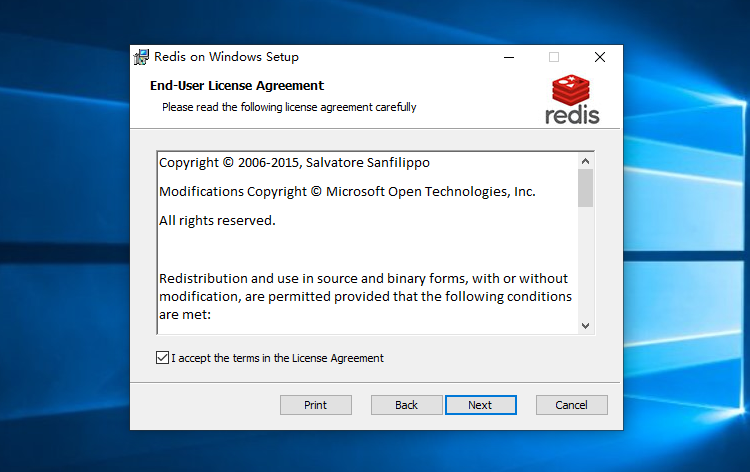Click the 'Copyright © 2006-2015, Salvatore Sanfilippo' line
Image resolution: width=750 pixels, height=472 pixels.
tap(294, 163)
